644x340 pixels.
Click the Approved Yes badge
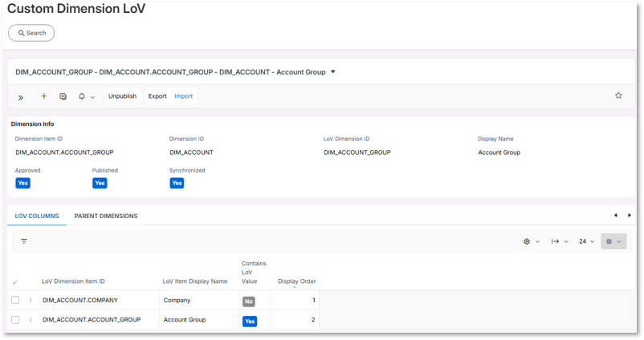pos(23,183)
